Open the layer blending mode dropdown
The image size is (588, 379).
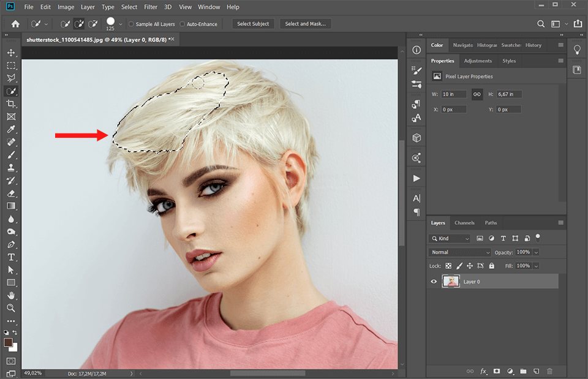click(459, 252)
